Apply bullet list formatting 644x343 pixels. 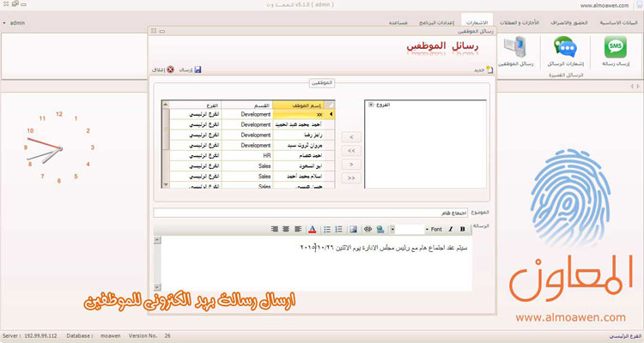pos(327,229)
